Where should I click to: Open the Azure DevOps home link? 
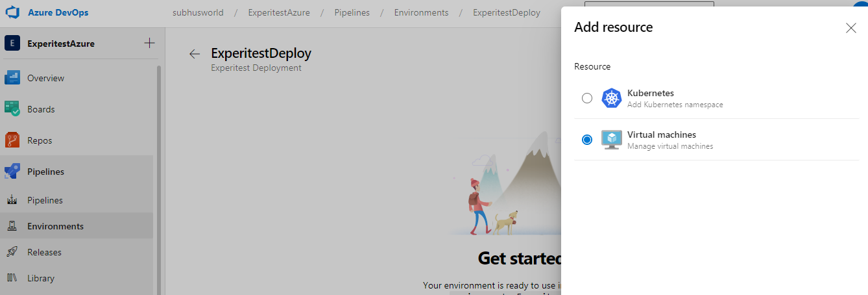pyautogui.click(x=58, y=12)
